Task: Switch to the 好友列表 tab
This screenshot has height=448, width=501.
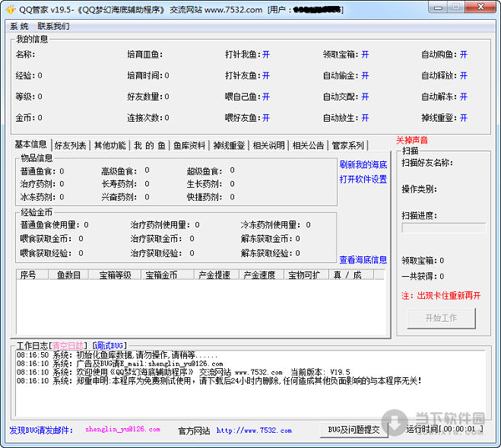Action: coord(70,146)
